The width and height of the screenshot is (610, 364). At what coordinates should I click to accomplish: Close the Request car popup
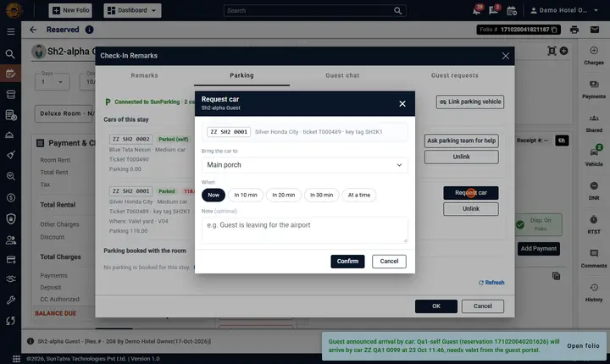pos(402,104)
